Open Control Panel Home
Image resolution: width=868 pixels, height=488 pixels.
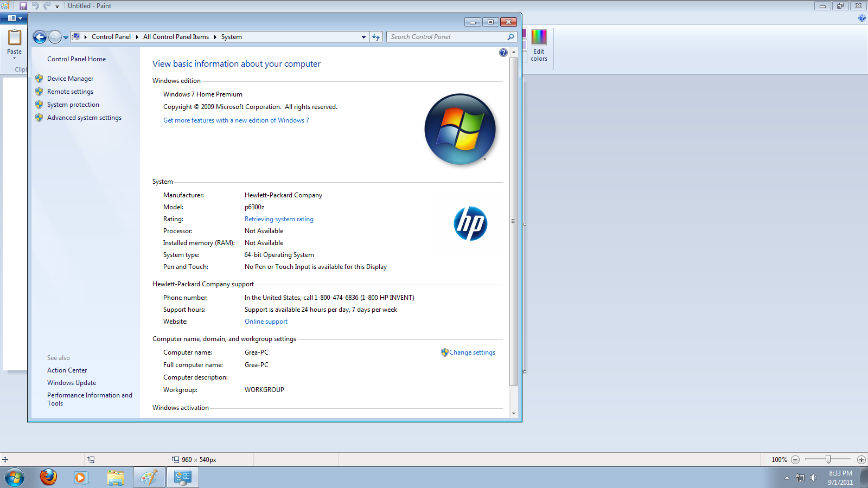[76, 59]
